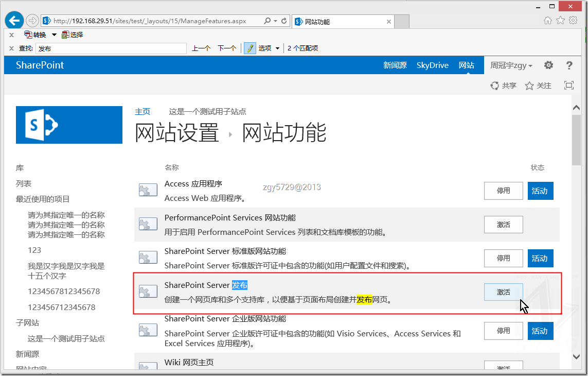Open favorites star icon in browser
This screenshot has height=376, width=588.
[560, 21]
